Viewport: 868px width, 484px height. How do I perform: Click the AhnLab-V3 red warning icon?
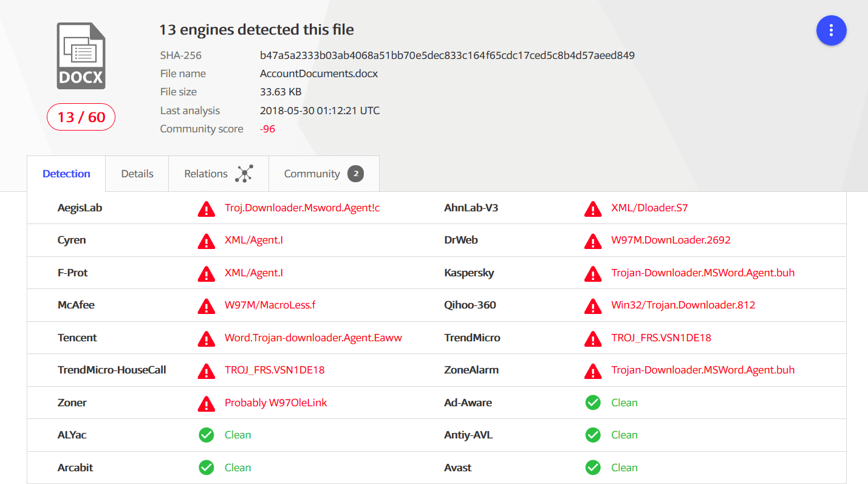click(593, 209)
